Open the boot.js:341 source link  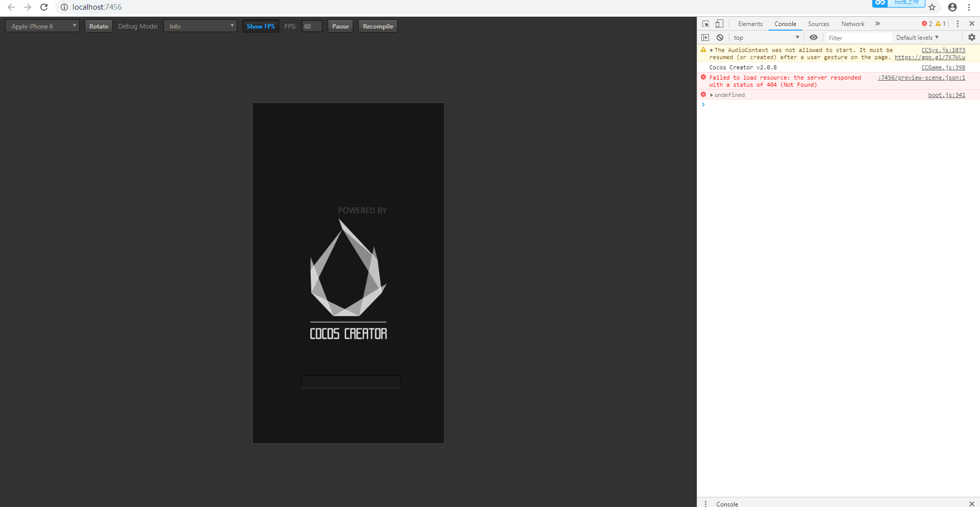coord(946,95)
